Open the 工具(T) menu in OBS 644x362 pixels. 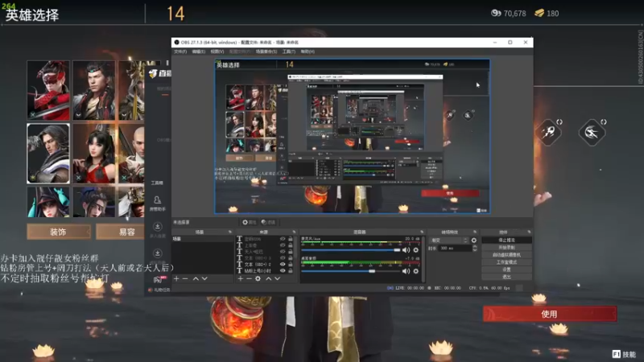[x=289, y=51]
